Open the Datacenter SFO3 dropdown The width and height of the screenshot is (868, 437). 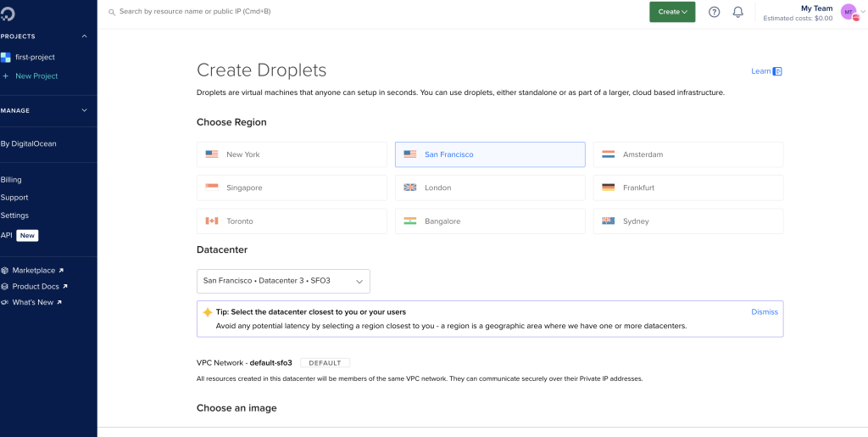pyautogui.click(x=283, y=282)
